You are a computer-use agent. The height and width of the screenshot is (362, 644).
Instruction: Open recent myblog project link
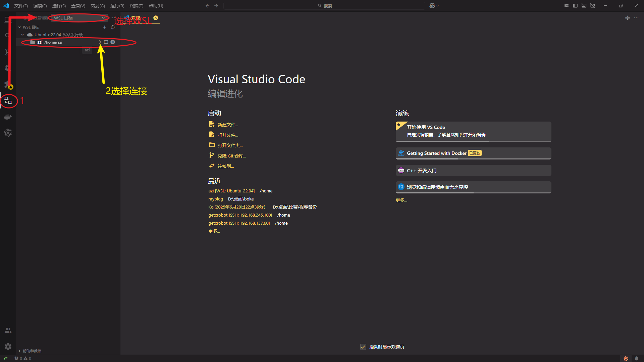(x=215, y=199)
